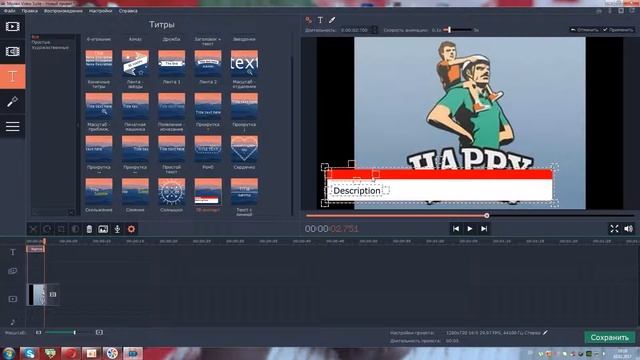Open clip properties orange gear icon
Image resolution: width=640 pixels, height=360 pixels.
[x=131, y=229]
